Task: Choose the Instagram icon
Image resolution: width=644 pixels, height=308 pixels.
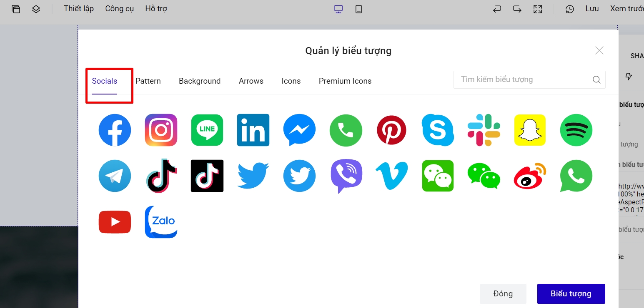Action: (x=161, y=130)
